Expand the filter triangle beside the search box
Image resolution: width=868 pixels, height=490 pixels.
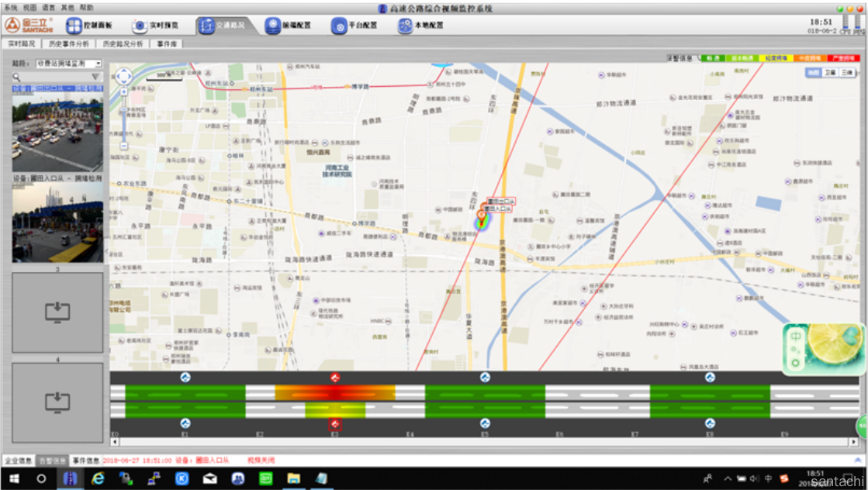tap(95, 77)
